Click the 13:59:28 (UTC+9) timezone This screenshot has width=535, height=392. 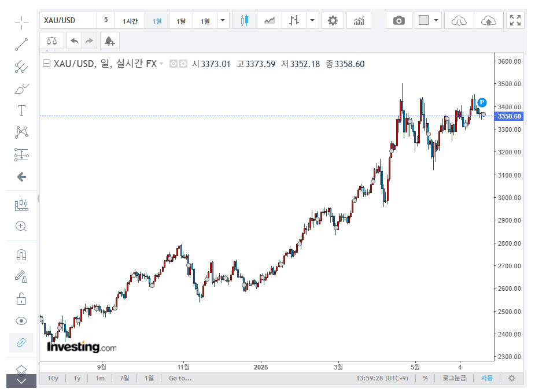[382, 378]
